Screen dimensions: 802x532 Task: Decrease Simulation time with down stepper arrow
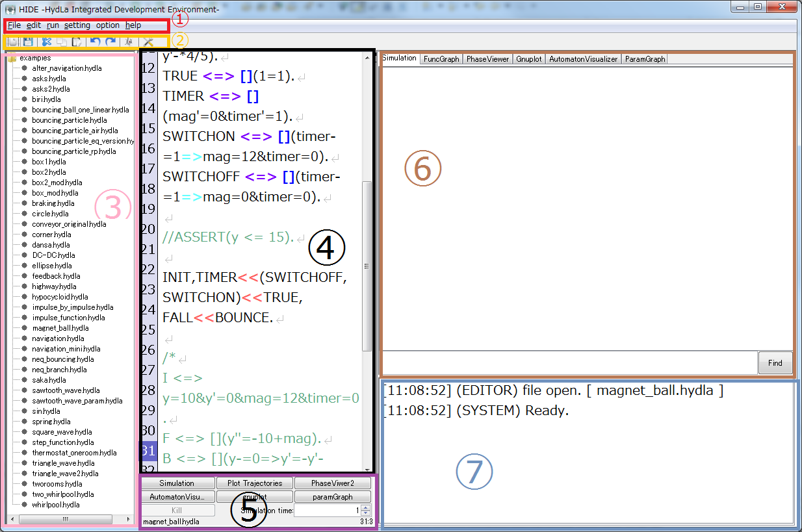click(x=365, y=513)
